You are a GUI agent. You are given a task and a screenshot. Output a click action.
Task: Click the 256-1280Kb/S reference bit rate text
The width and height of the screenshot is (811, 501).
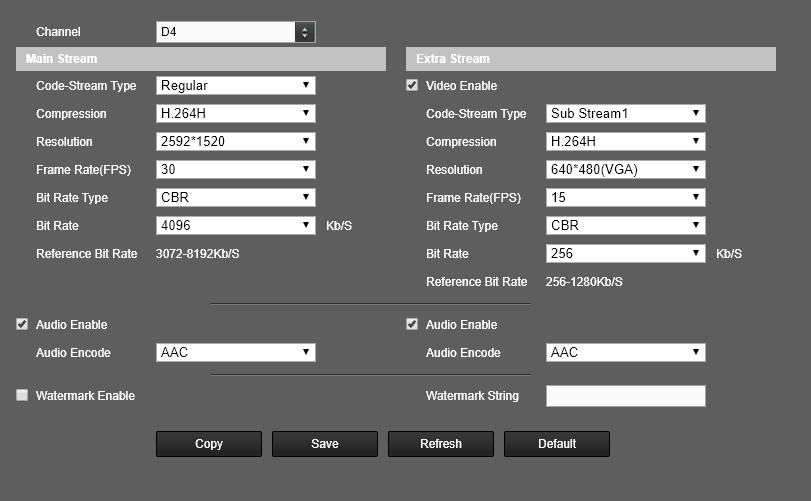[584, 282]
